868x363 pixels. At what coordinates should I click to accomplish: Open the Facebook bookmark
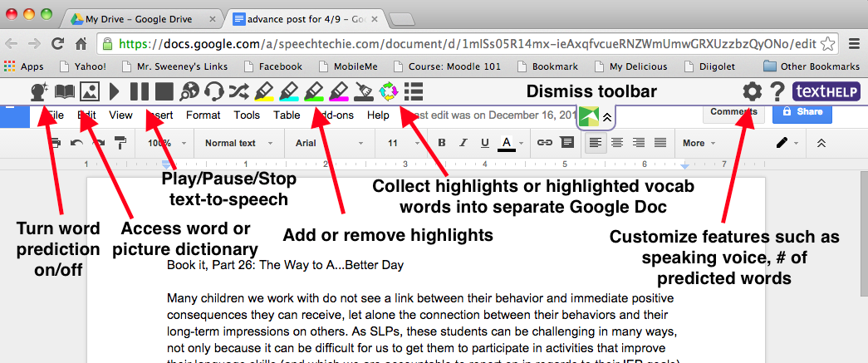pos(273,66)
